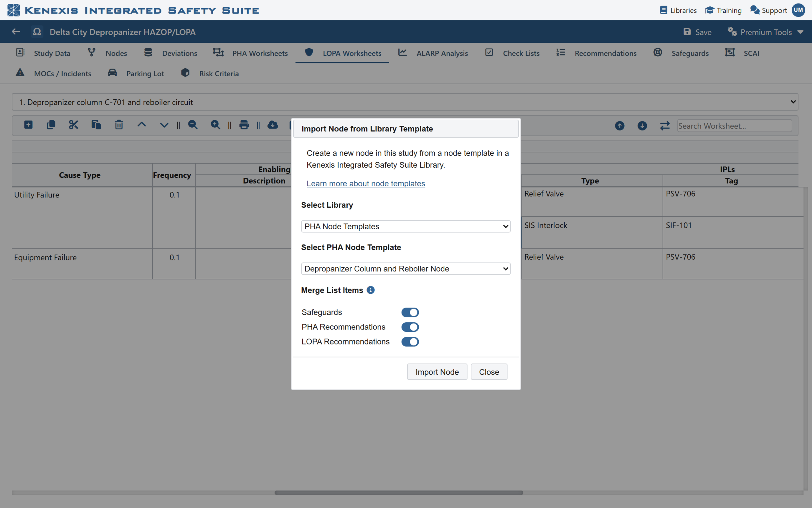812x508 pixels.
Task: Click the back arrow in header
Action: point(16,31)
